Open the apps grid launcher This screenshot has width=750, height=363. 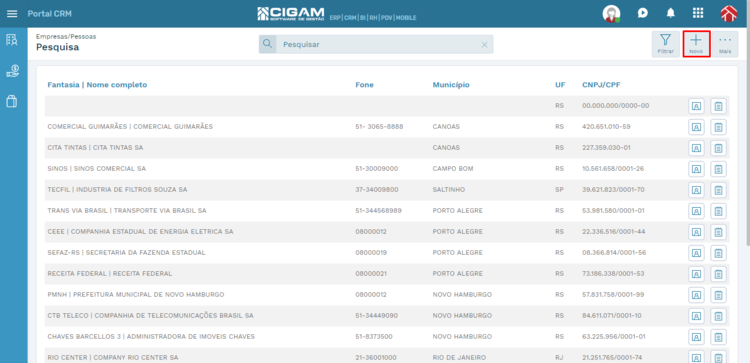click(x=698, y=13)
